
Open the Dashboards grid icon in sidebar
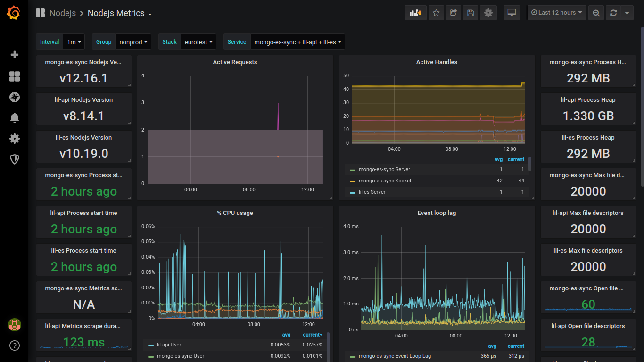point(15,76)
